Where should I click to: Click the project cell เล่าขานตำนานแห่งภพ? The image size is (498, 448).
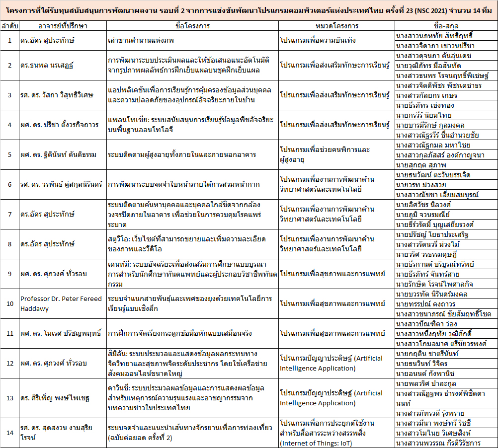click(191, 41)
